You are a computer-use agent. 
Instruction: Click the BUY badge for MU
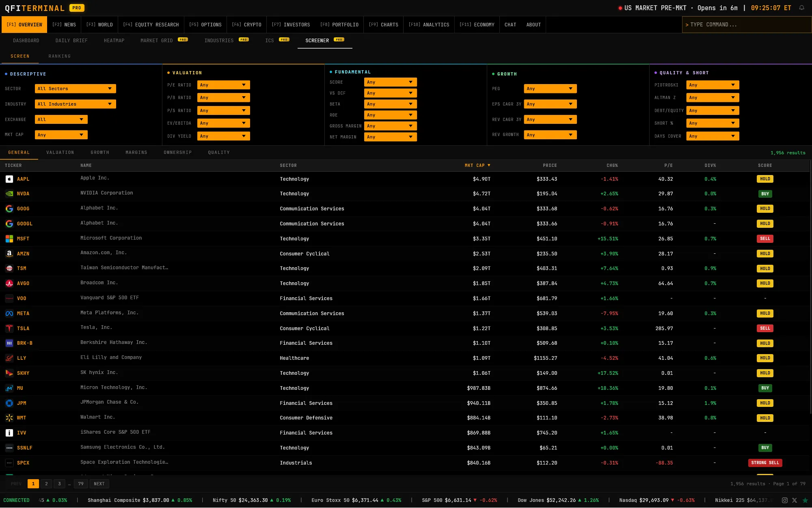(x=765, y=388)
